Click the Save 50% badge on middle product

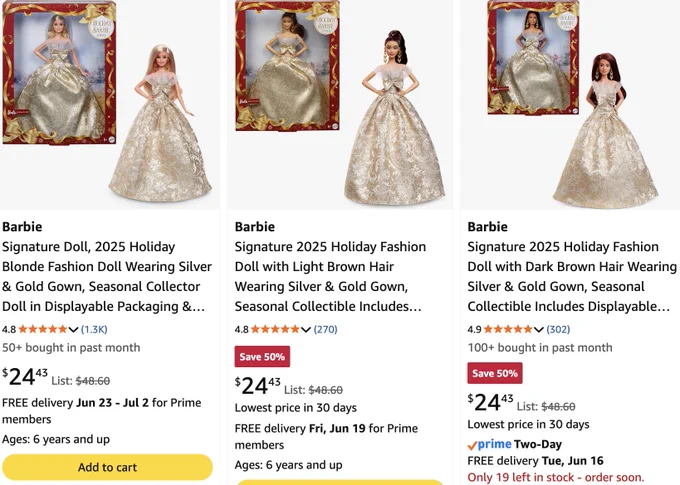point(262,357)
